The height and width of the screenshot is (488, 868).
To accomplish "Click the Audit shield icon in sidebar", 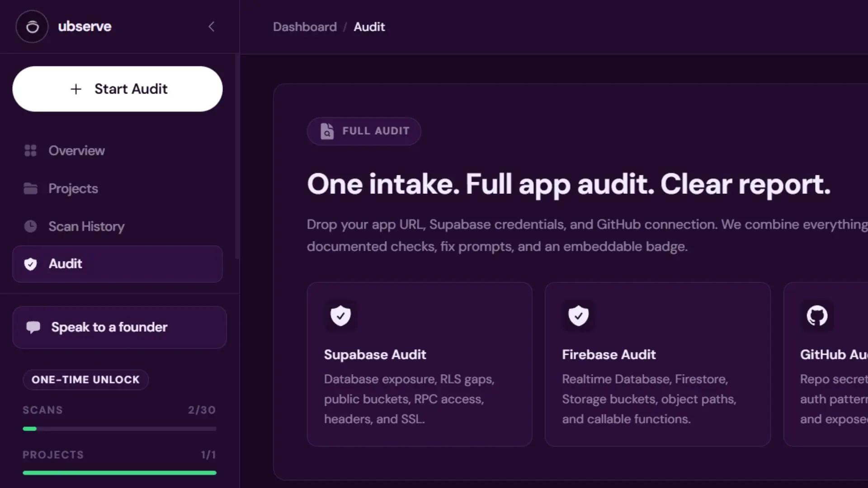I will [30, 264].
